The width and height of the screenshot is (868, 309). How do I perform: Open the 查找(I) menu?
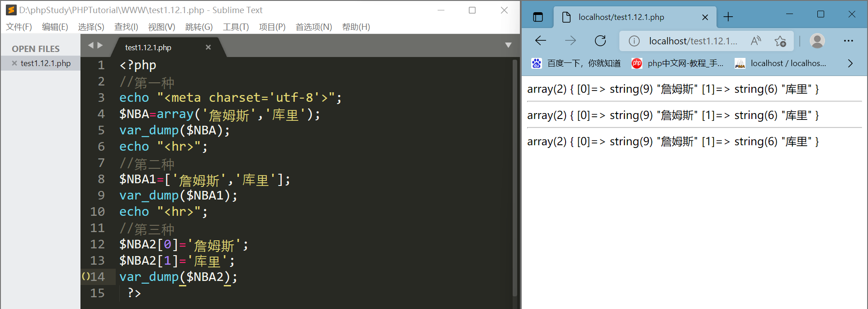(x=126, y=27)
